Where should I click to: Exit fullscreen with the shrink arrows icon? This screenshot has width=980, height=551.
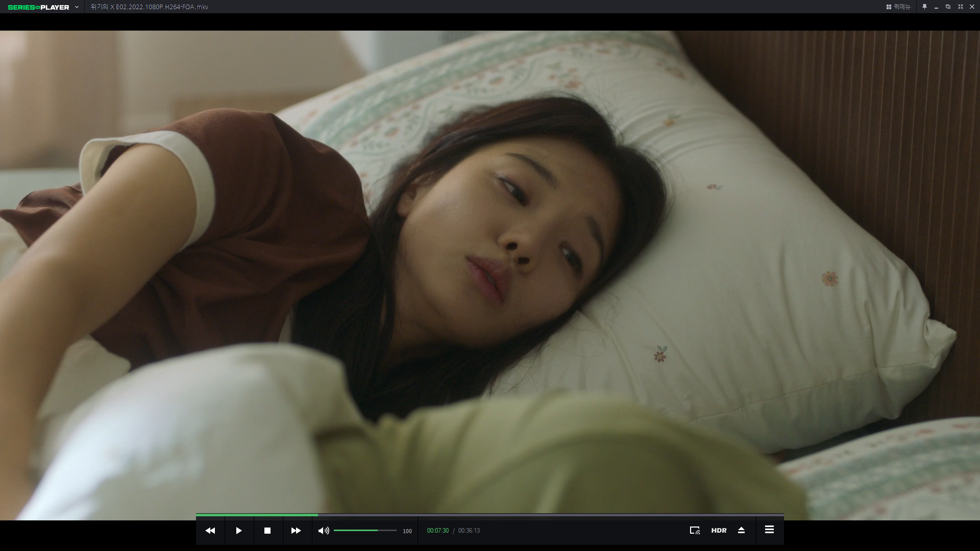[x=960, y=7]
